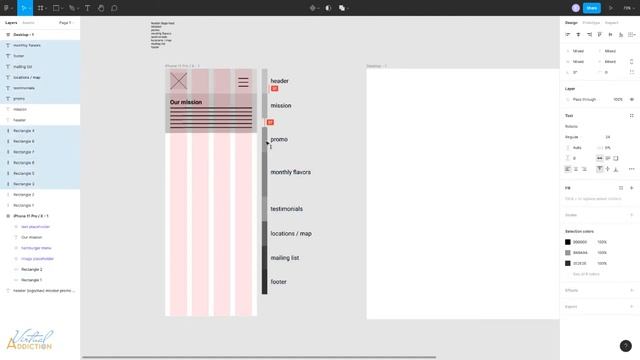Open Pen tool dropdown arrow
Image resolution: width=640 pixels, height=360 pixels.
click(x=78, y=8)
